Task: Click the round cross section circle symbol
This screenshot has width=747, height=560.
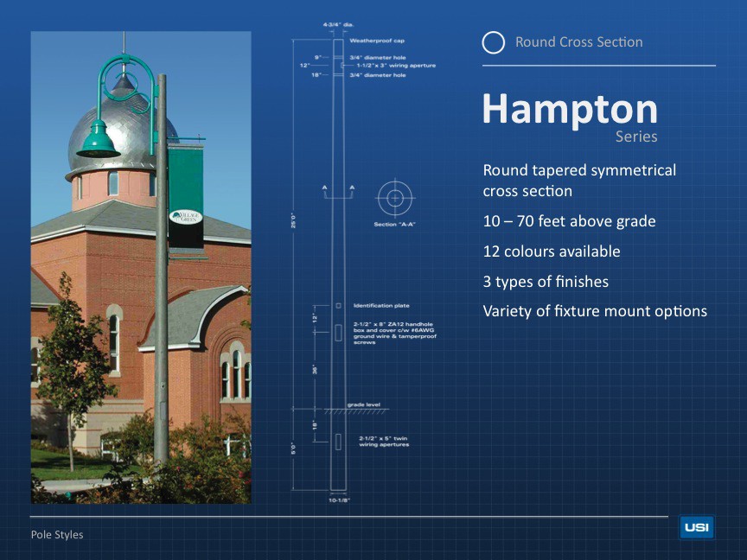Action: pos(493,42)
